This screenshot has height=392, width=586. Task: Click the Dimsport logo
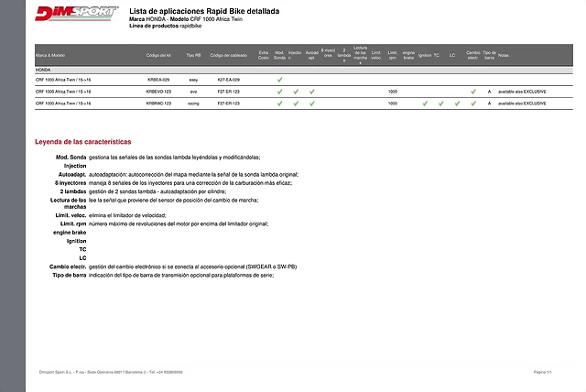click(77, 14)
